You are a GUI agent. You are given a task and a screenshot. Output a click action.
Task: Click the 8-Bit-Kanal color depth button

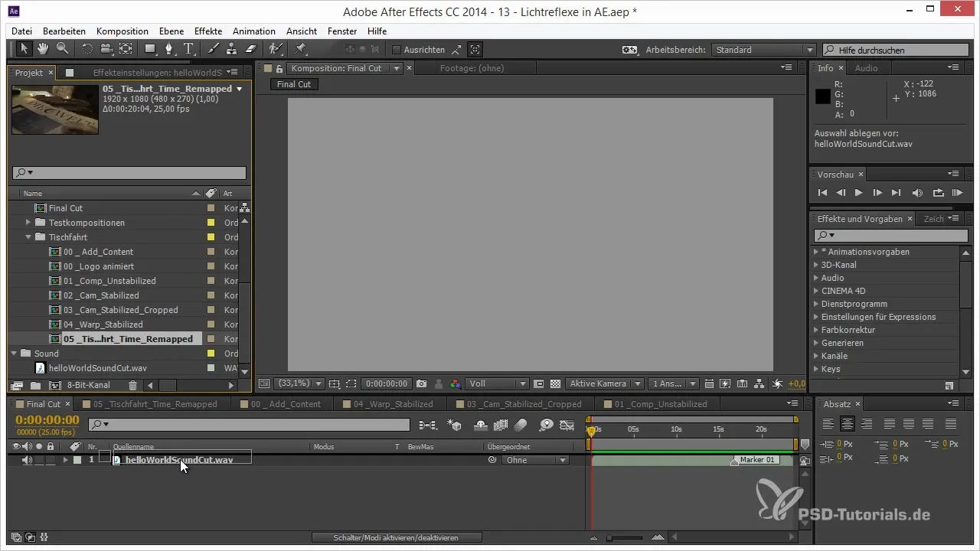90,385
